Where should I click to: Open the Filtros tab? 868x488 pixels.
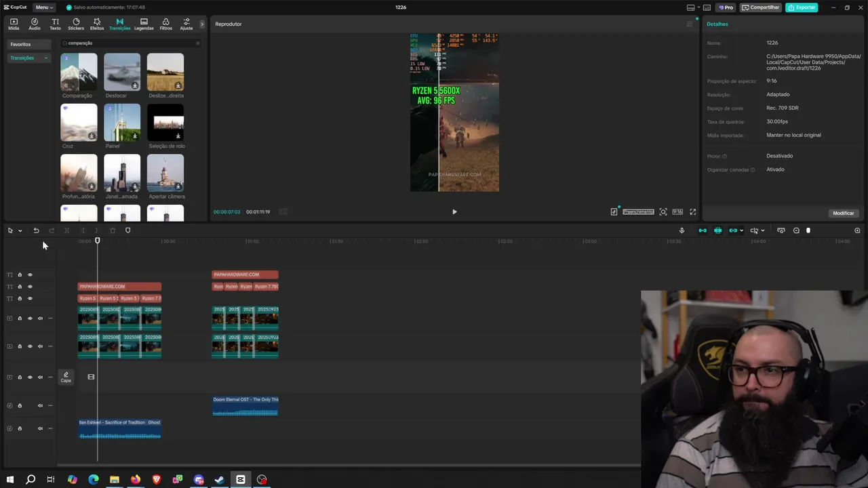click(x=165, y=24)
